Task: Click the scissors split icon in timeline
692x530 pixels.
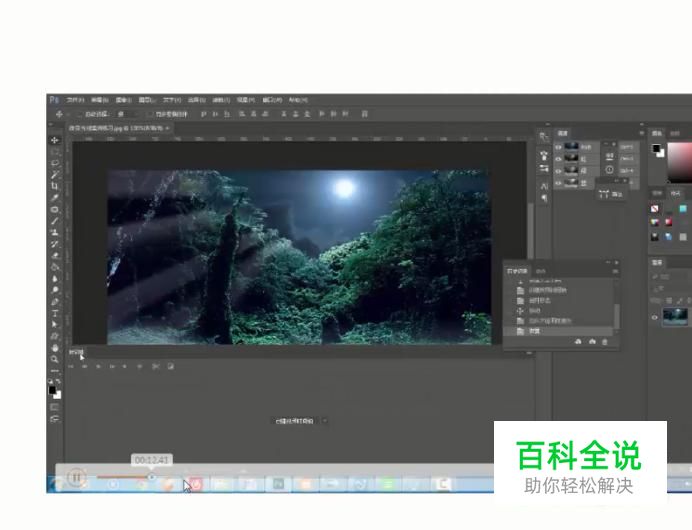Action: pos(156,366)
